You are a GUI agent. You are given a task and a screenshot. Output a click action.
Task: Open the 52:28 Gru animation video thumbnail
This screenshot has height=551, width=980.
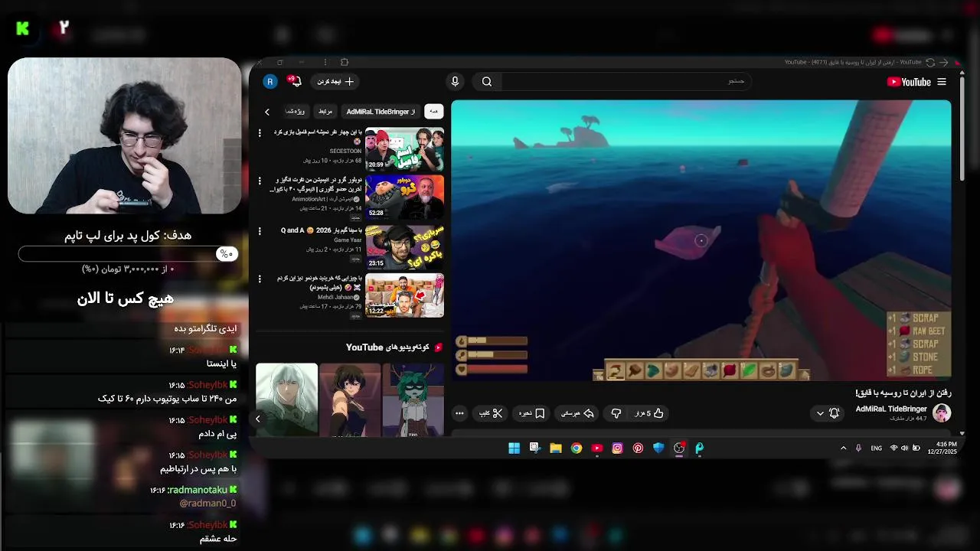[404, 197]
